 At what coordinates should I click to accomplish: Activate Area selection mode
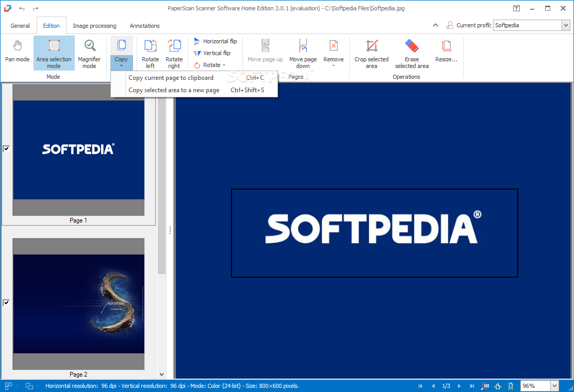(x=54, y=53)
